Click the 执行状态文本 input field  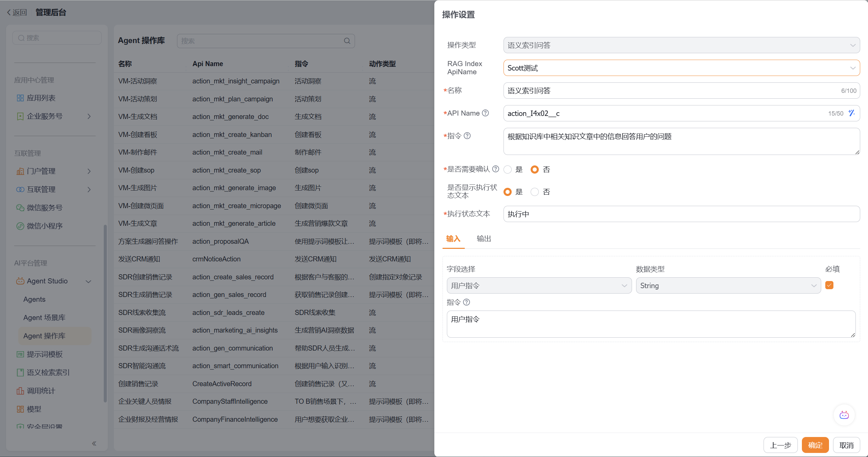pyautogui.click(x=681, y=214)
